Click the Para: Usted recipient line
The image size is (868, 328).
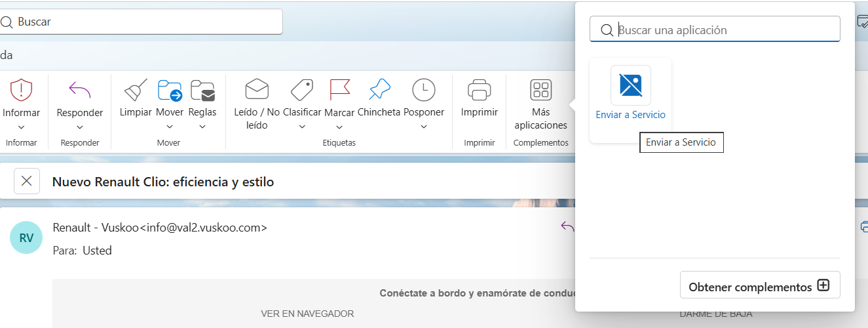pos(82,251)
